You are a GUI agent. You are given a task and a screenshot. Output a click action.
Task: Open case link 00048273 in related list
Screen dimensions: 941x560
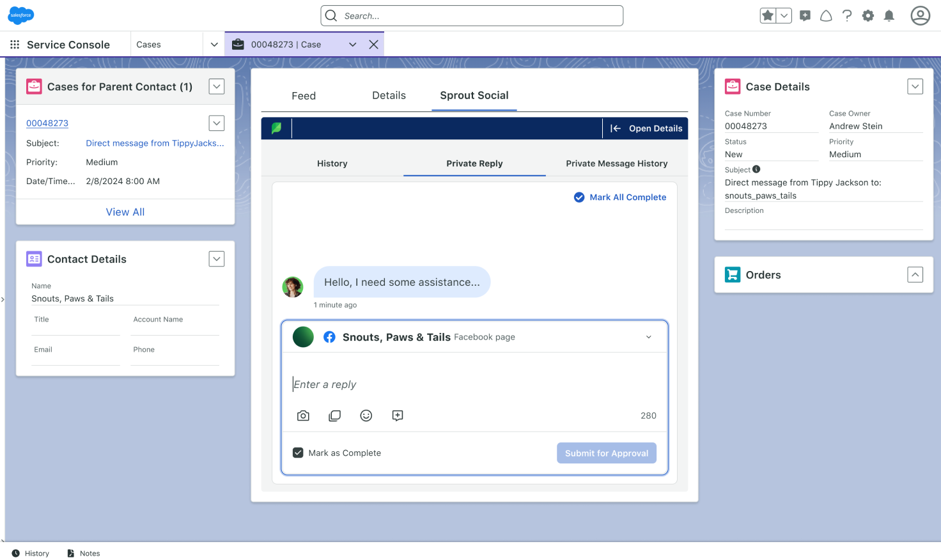pos(47,123)
